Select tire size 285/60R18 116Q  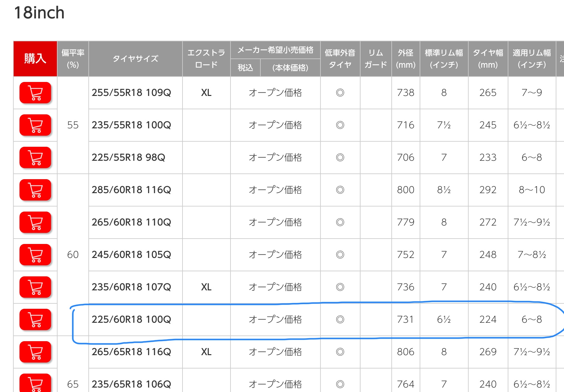[131, 190]
